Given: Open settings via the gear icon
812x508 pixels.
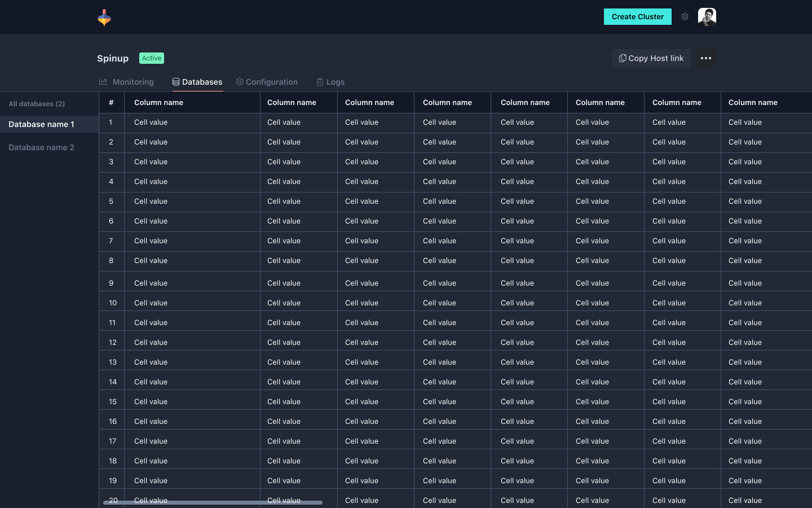Looking at the screenshot, I should pos(685,17).
